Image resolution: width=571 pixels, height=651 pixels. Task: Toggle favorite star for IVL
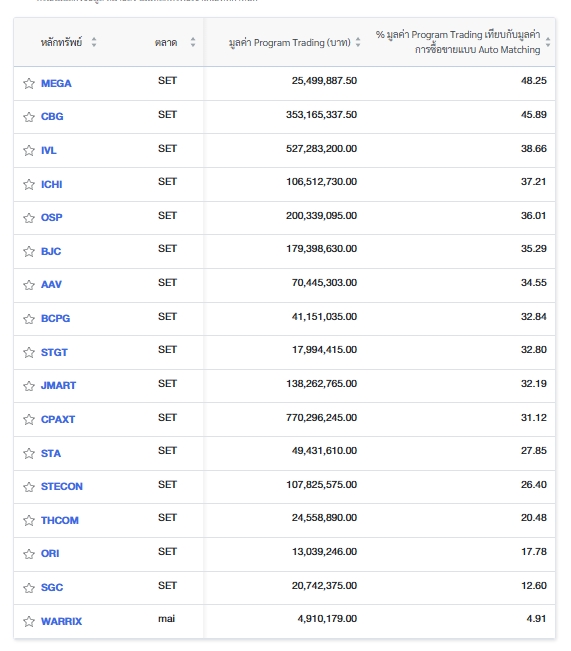pos(29,150)
